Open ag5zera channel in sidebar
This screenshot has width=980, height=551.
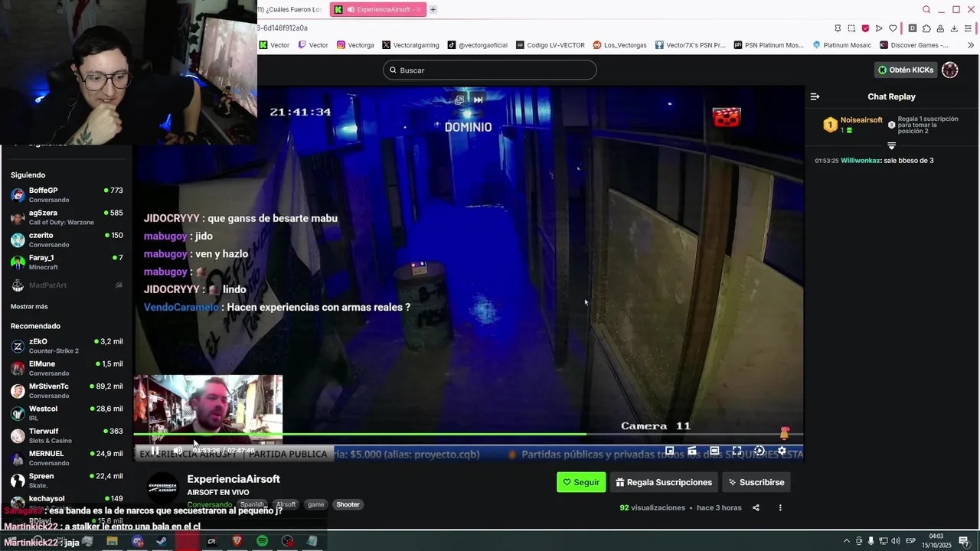click(67, 217)
